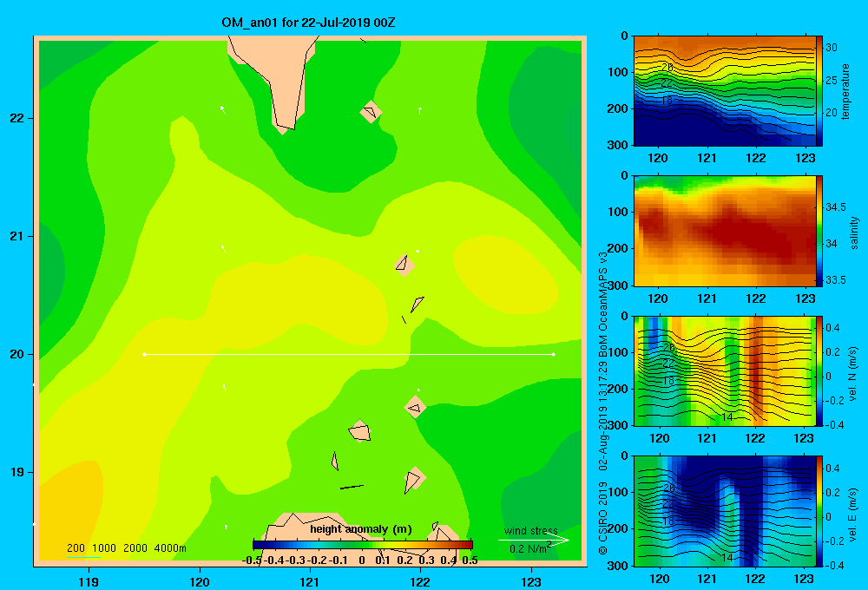Click longitude label 123 under the main map
The height and width of the screenshot is (590, 868).
(x=531, y=581)
